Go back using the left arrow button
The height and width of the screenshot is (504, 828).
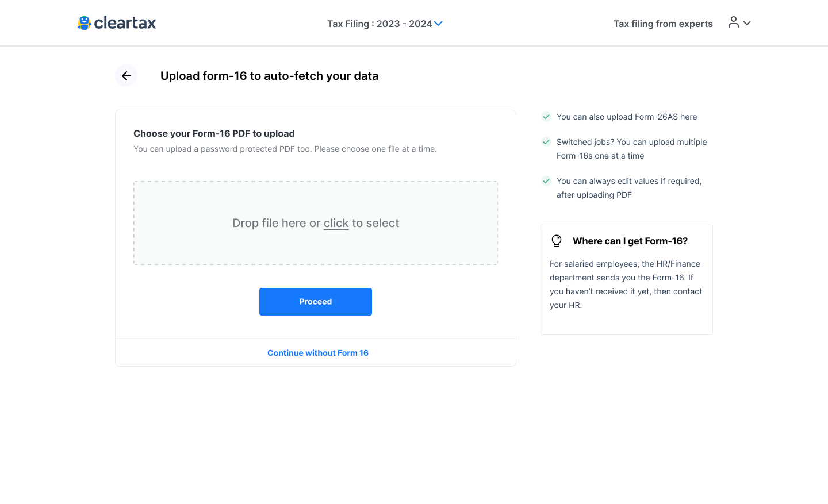point(126,76)
